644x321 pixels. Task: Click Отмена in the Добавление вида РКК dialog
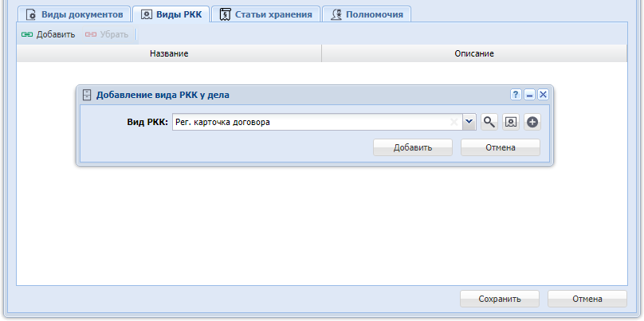click(x=501, y=147)
